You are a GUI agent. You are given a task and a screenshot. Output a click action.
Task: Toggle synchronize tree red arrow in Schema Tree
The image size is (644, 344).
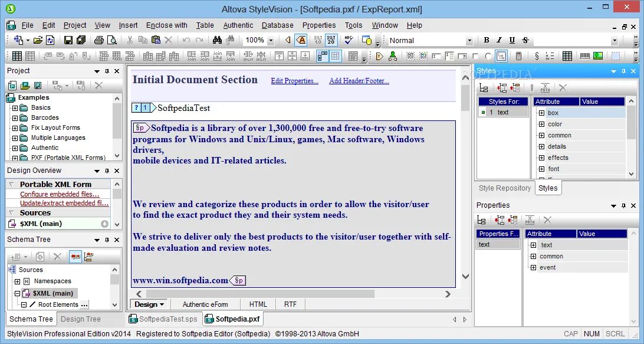(75, 257)
